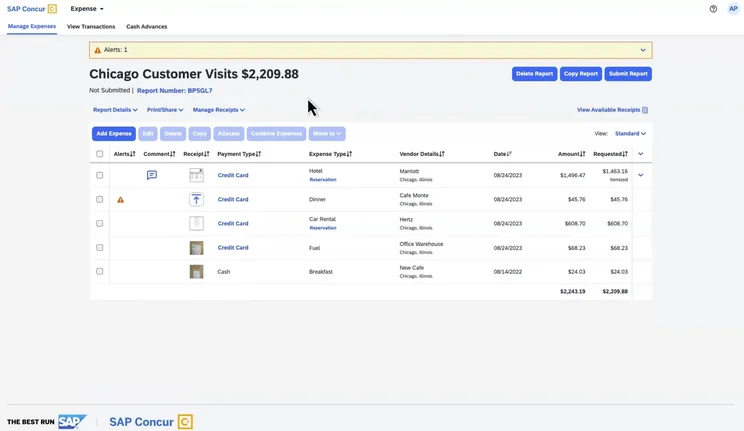Click the Allocate button

(x=229, y=133)
